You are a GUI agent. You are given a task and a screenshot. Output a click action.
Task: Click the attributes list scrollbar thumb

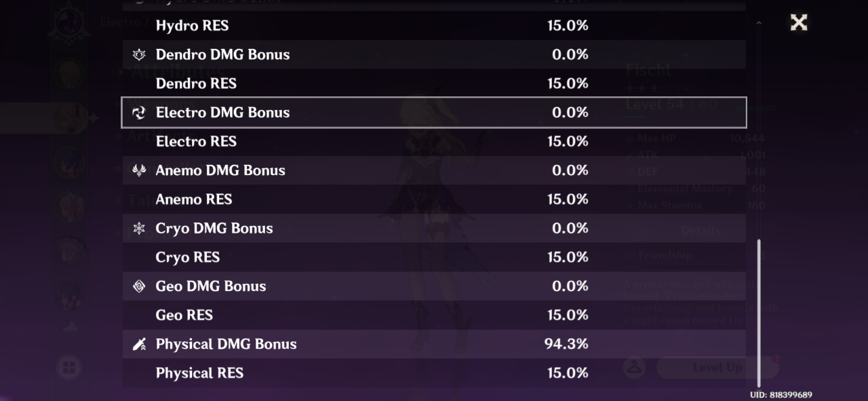click(x=759, y=312)
